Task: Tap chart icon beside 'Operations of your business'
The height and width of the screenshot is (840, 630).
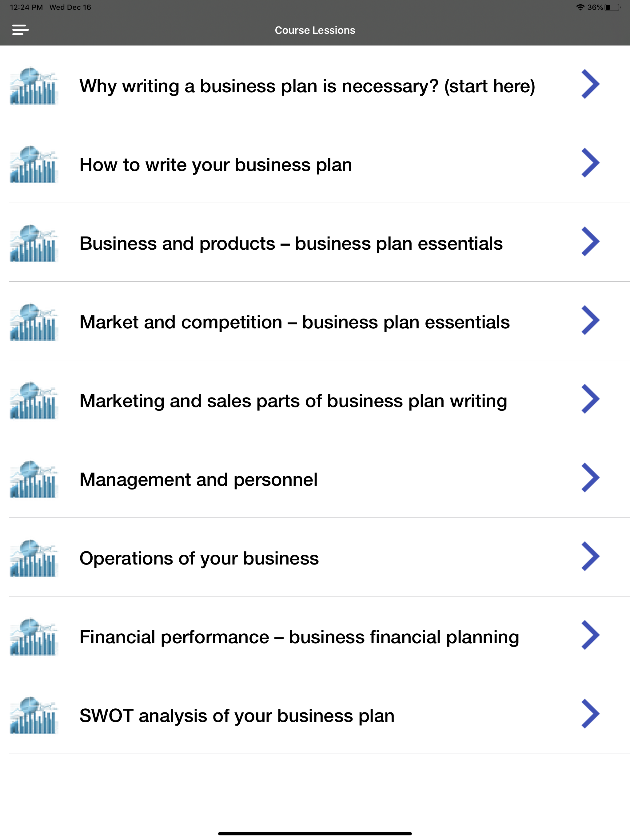Action: (x=34, y=558)
